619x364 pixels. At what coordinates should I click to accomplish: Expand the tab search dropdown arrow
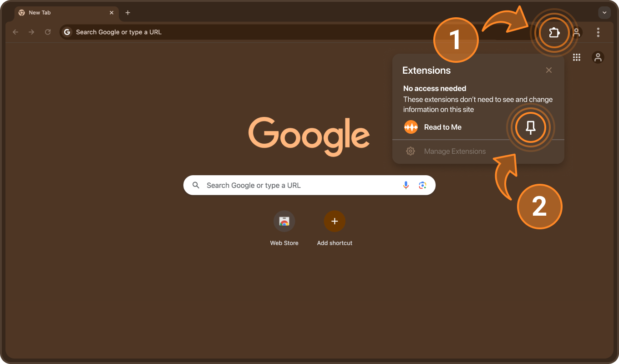click(x=604, y=13)
